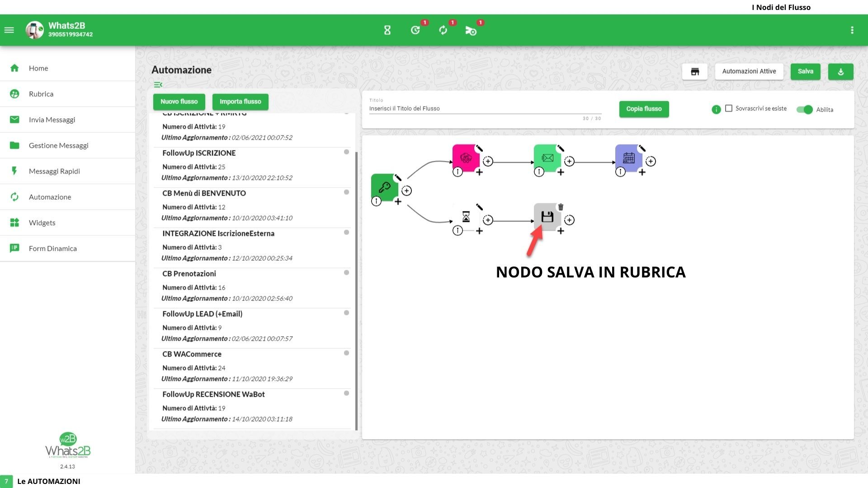Delete the floppy save node with trash icon
Image resolution: width=868 pixels, height=488 pixels.
tap(561, 207)
